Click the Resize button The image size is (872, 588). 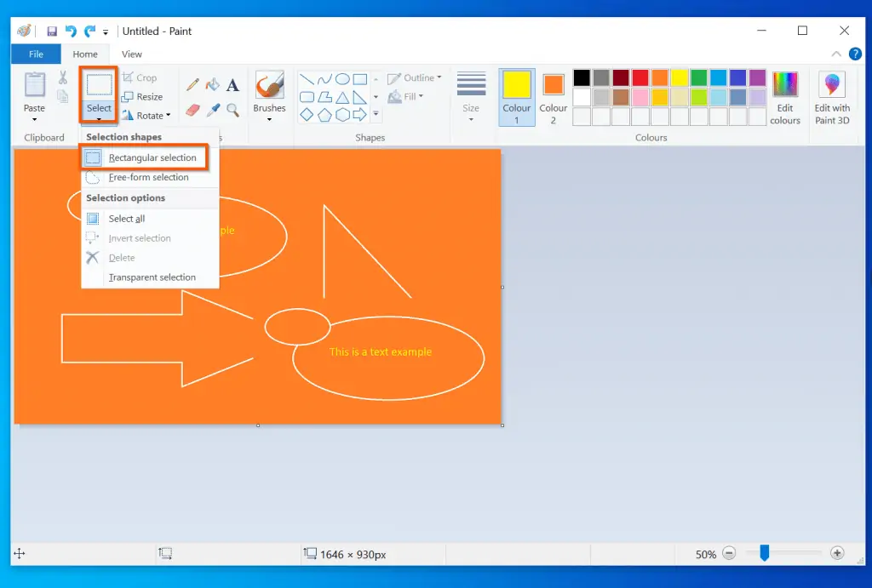click(x=142, y=97)
